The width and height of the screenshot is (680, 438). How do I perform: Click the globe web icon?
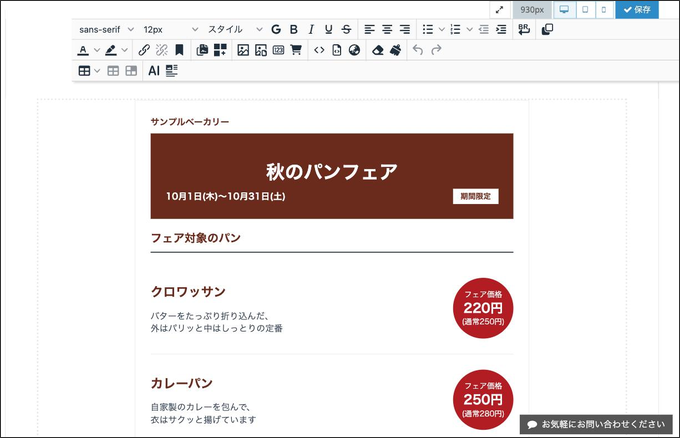pos(354,50)
